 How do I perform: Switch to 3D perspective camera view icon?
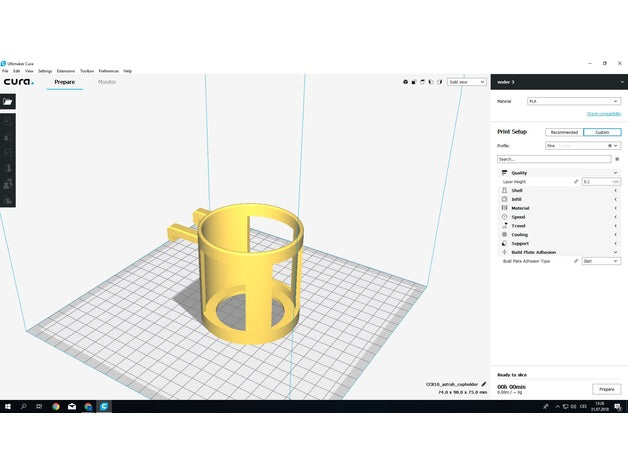click(405, 82)
